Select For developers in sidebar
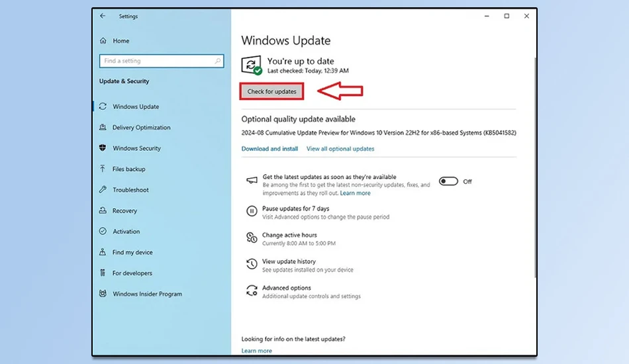This screenshot has height=364, width=629. [132, 273]
